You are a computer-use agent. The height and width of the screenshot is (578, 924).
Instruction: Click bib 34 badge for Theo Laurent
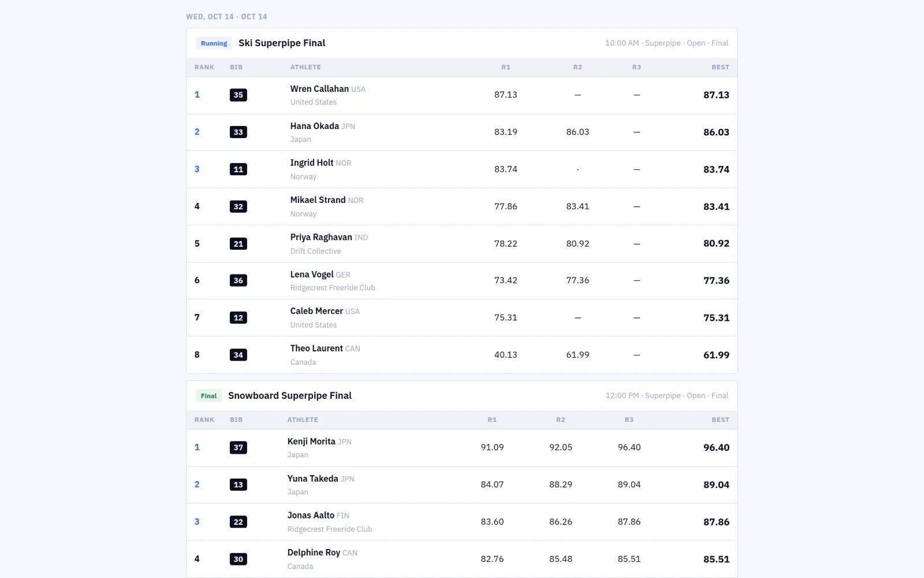[x=239, y=355]
